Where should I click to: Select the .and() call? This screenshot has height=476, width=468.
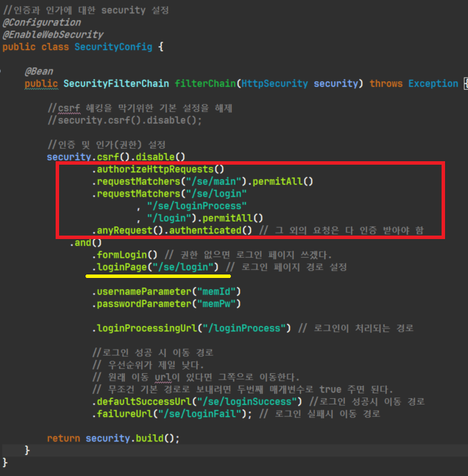[x=86, y=243]
